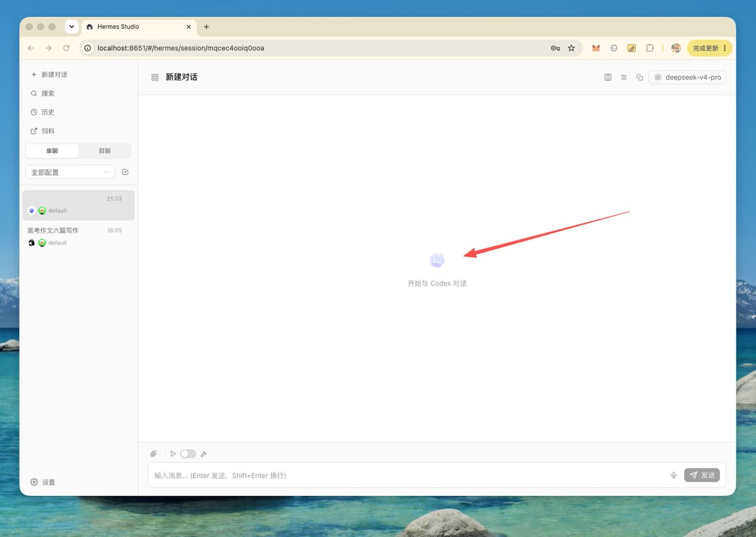Open the password key icon in address bar
Viewport: 756px width, 537px height.
coord(555,48)
